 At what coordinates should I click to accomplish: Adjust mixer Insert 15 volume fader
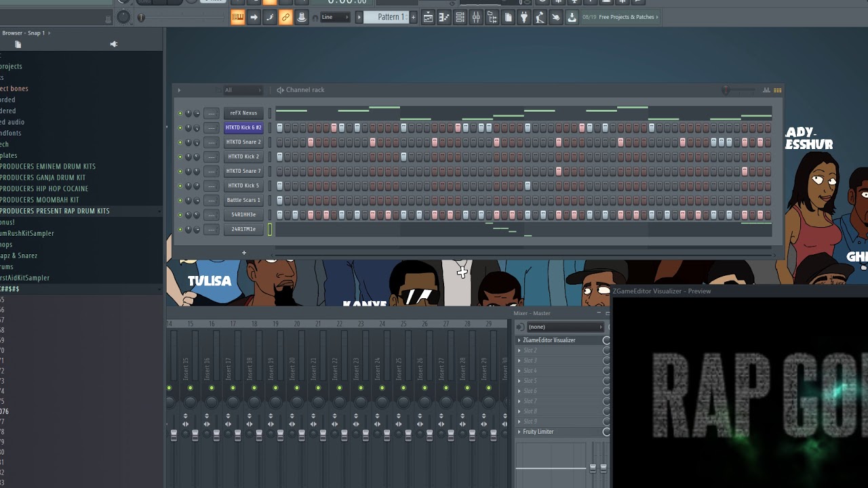(x=195, y=434)
